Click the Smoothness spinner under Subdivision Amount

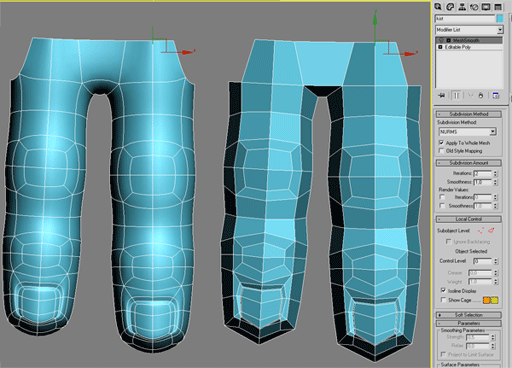coord(495,182)
